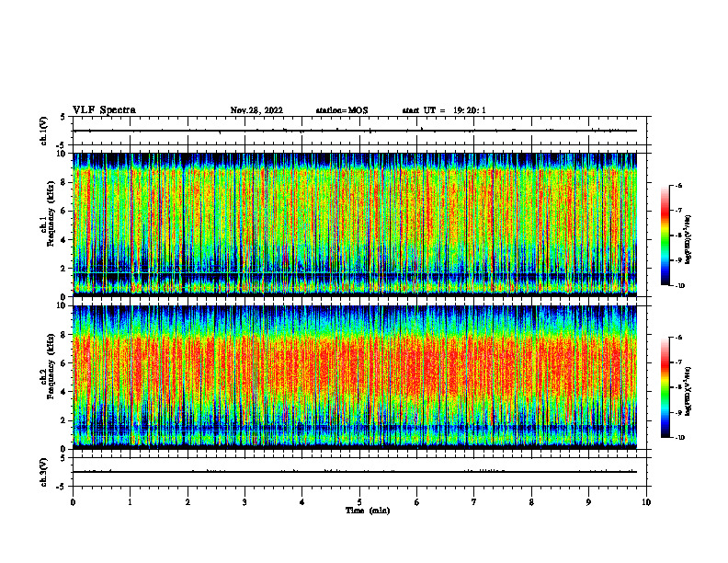728x563 pixels.
Task: Click the "-7" label on ch.2 color bar
Action: (x=678, y=362)
